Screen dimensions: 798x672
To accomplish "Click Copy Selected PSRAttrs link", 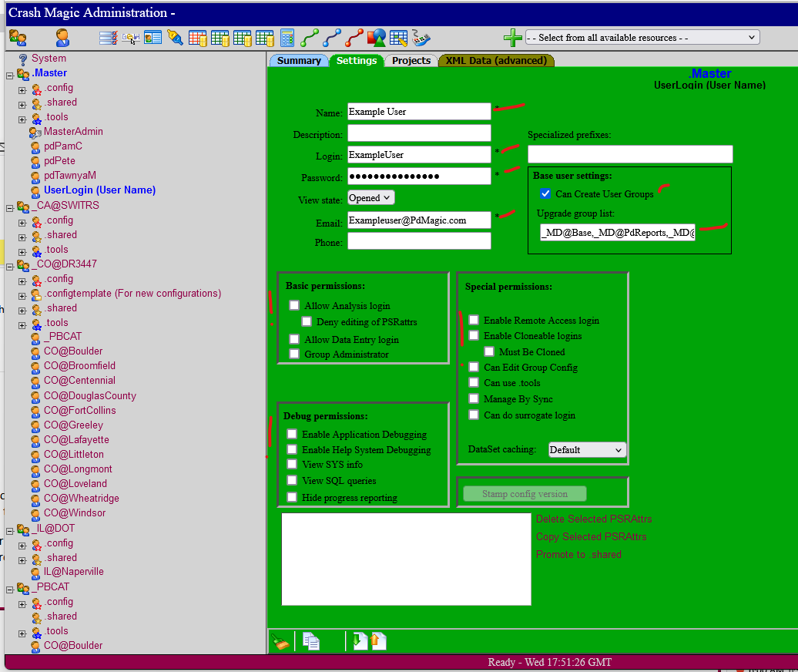I will coord(591,536).
